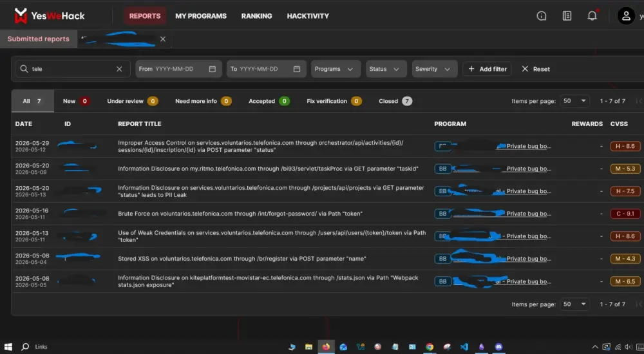Open the documentation book icon in header
644x354 pixels.
click(567, 16)
